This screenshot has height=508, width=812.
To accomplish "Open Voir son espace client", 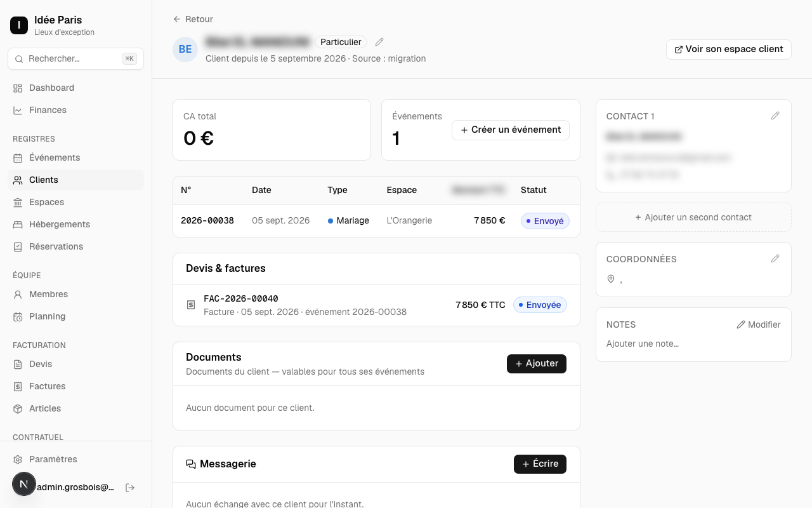I will (729, 49).
